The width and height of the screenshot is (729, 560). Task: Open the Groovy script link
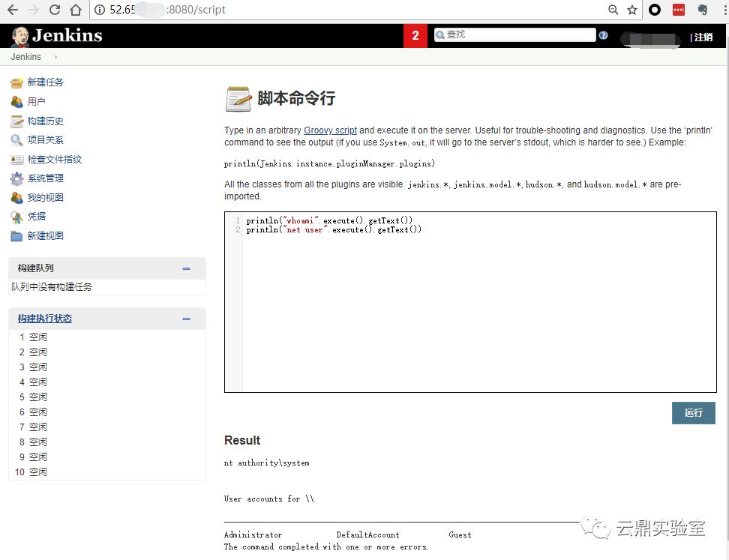330,130
